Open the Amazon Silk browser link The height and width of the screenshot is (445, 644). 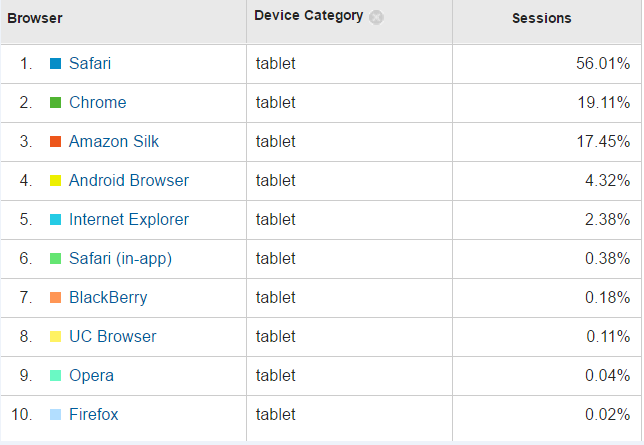click(x=114, y=141)
